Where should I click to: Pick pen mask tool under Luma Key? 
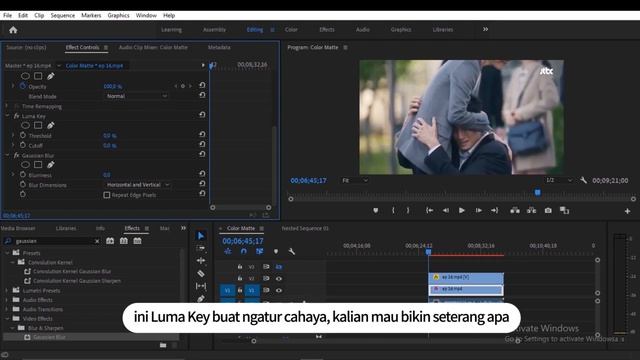coord(51,125)
